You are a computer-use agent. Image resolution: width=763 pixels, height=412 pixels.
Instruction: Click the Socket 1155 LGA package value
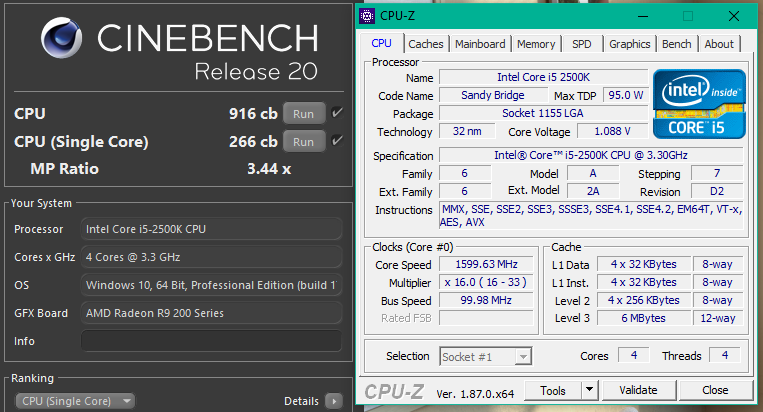543,113
